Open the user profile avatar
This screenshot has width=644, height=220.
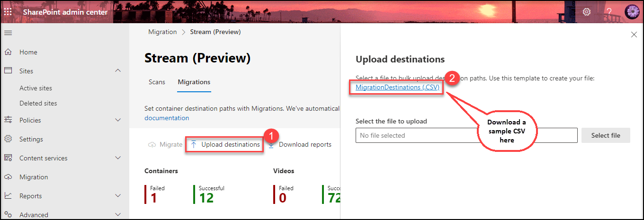(x=632, y=12)
